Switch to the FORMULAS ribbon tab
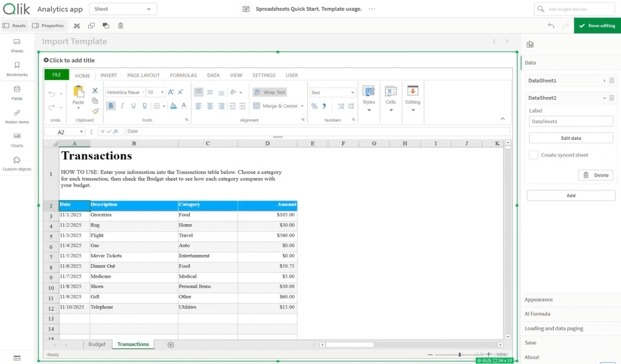 183,75
